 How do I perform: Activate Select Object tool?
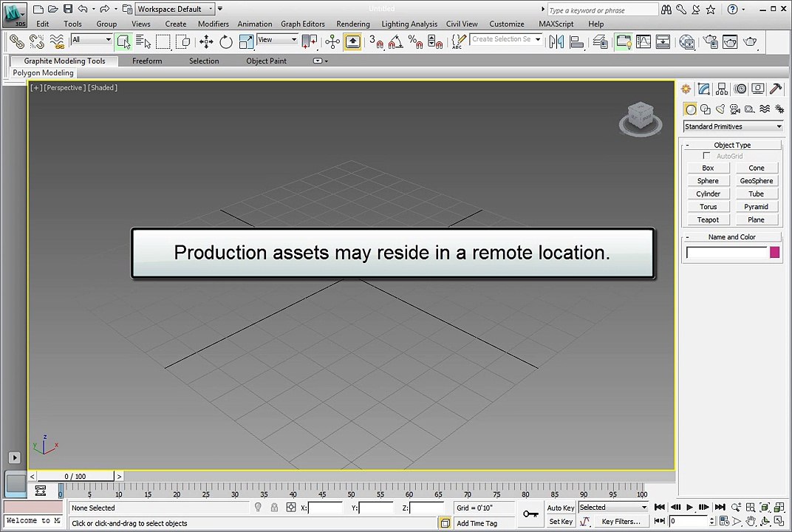123,41
